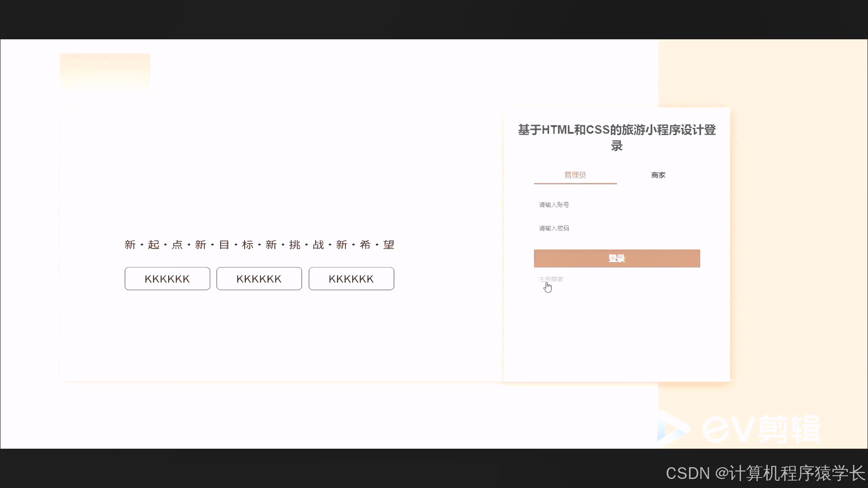This screenshot has width=868, height=488.
Task: Click the CSDN @计算机程序猿学长 watermark
Action: pyautogui.click(x=765, y=473)
